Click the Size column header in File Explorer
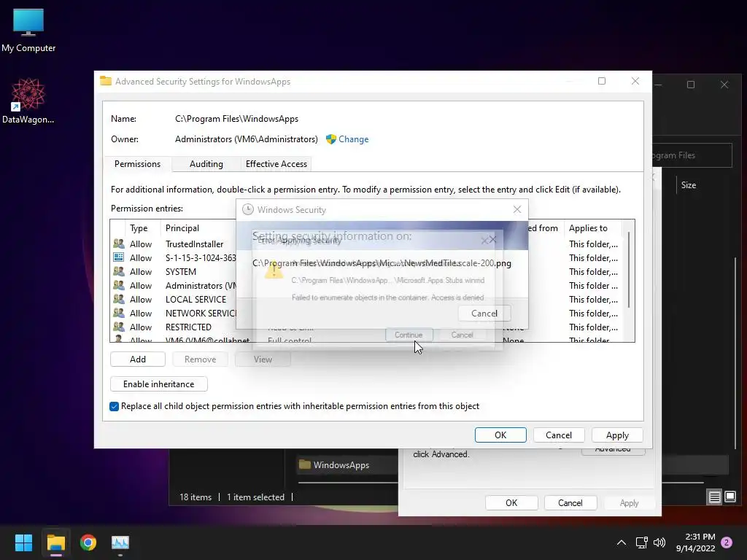This screenshot has height=560, width=747. click(689, 184)
